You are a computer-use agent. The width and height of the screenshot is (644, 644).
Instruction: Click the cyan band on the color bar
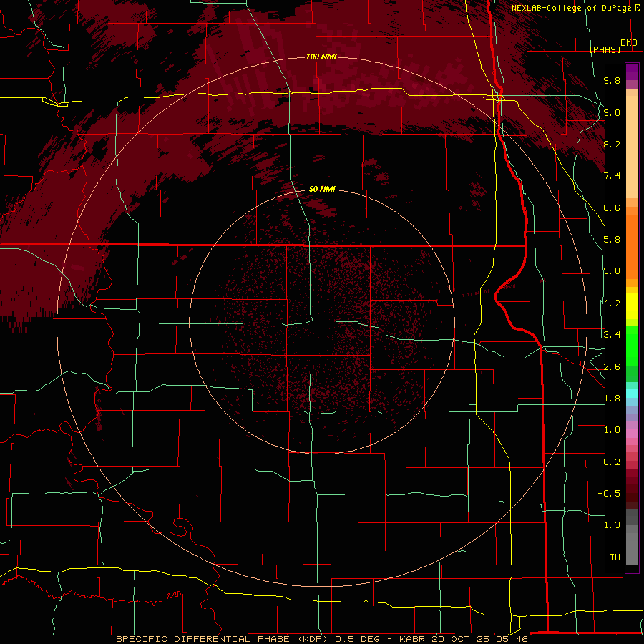click(x=632, y=394)
